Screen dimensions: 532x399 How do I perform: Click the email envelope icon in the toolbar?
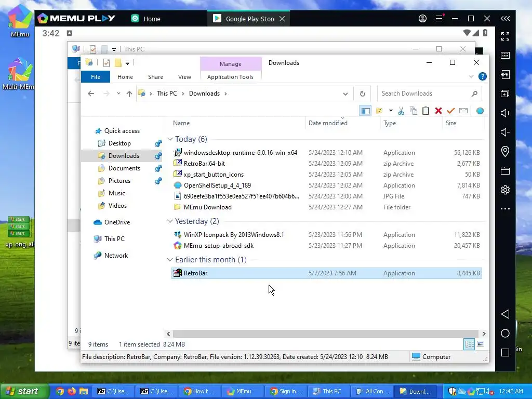[463, 111]
